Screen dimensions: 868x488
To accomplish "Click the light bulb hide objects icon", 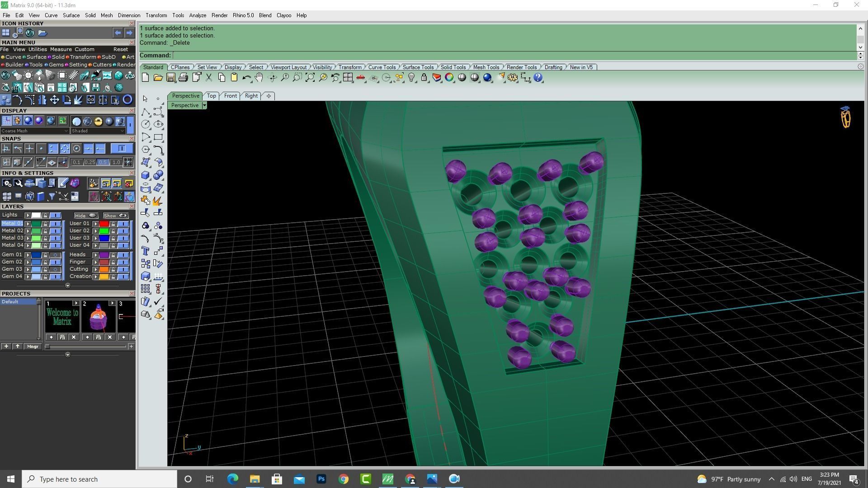I will [x=411, y=78].
